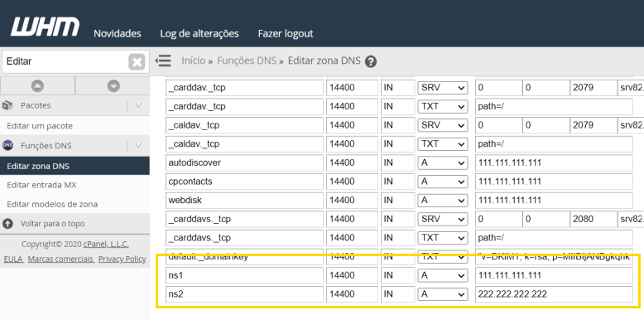The width and height of the screenshot is (644, 320).
Task: Expand all sidebar sections with down arrow
Action: [x=113, y=86]
